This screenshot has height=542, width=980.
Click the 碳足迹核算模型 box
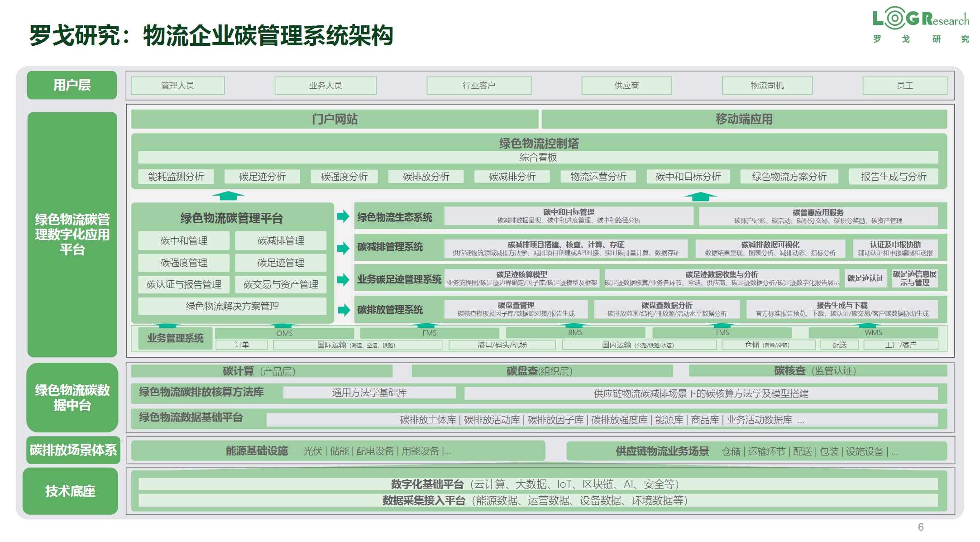[521, 278]
